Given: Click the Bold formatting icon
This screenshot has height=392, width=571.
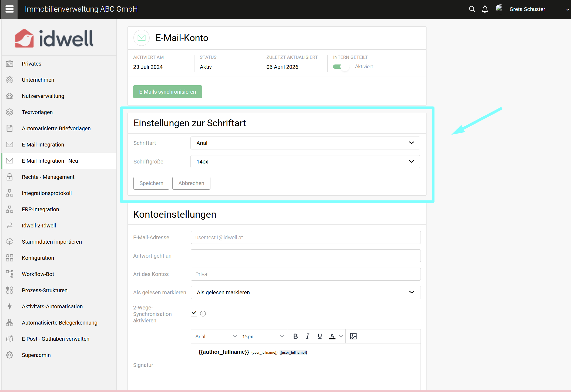Looking at the screenshot, I should pyautogui.click(x=295, y=336).
